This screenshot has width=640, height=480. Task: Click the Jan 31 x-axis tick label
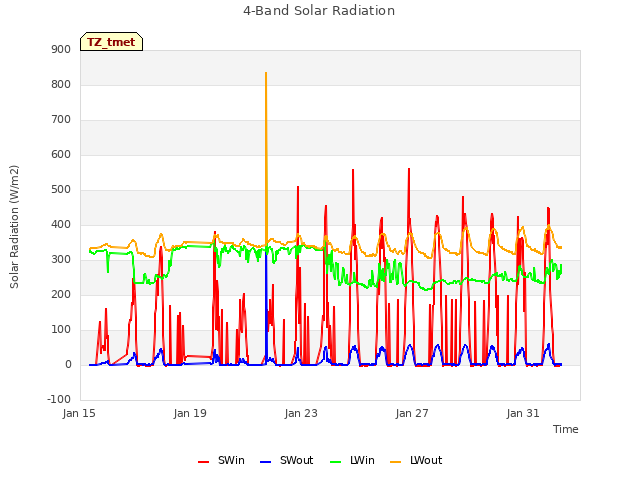pos(523,413)
